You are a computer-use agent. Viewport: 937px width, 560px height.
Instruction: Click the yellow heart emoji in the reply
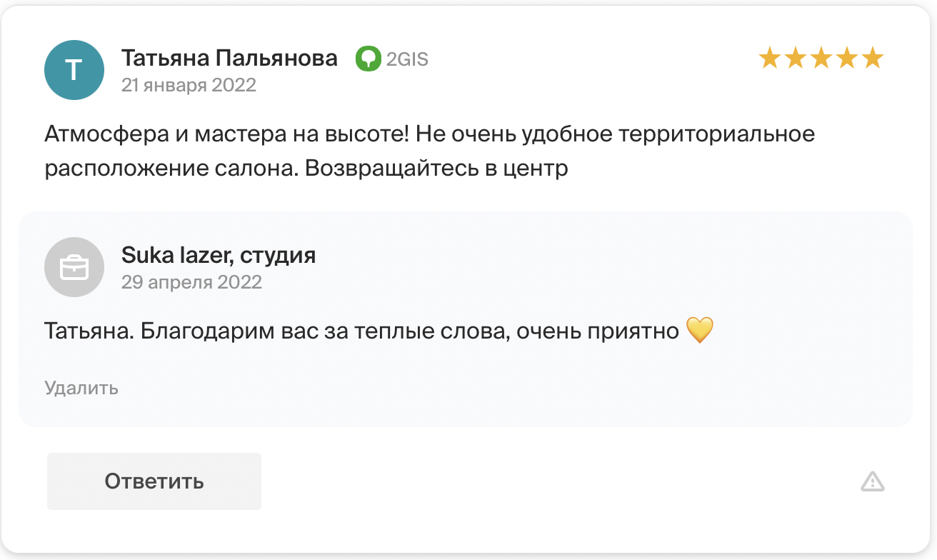700,331
